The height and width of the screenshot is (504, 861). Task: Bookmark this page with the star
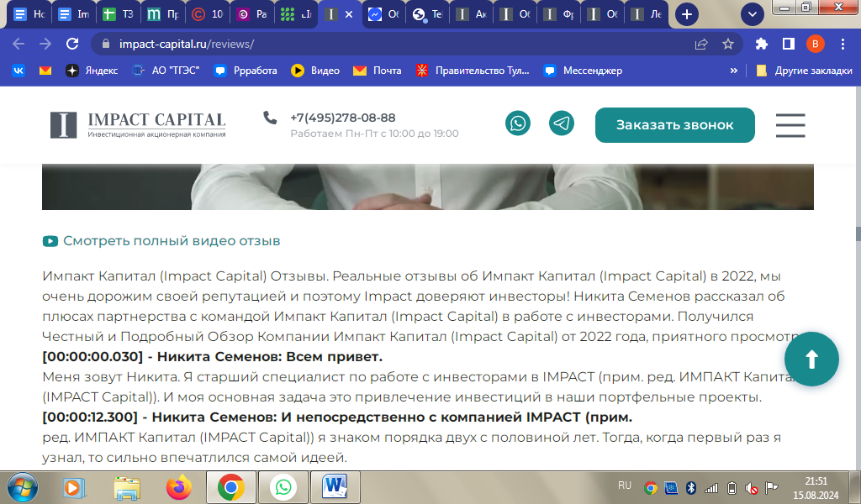pyautogui.click(x=728, y=44)
